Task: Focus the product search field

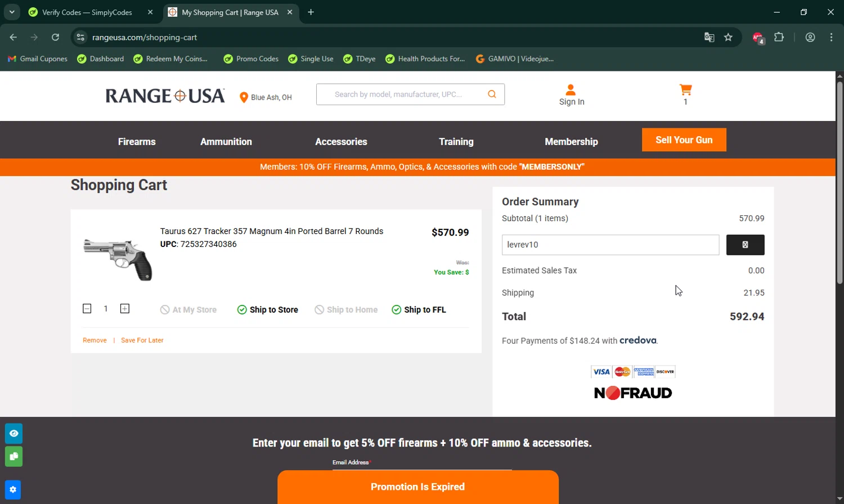Action: pos(410,94)
